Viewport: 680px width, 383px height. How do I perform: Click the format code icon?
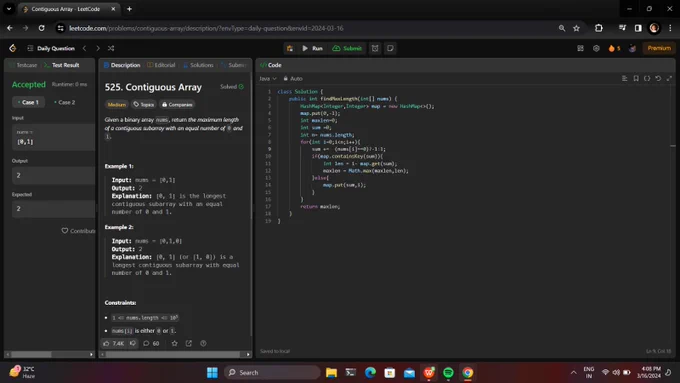coord(624,79)
